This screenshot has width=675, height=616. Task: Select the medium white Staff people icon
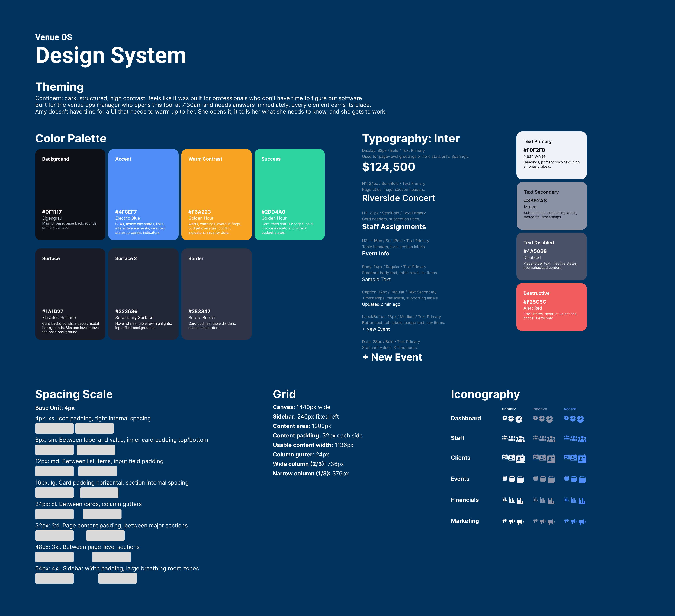click(512, 438)
